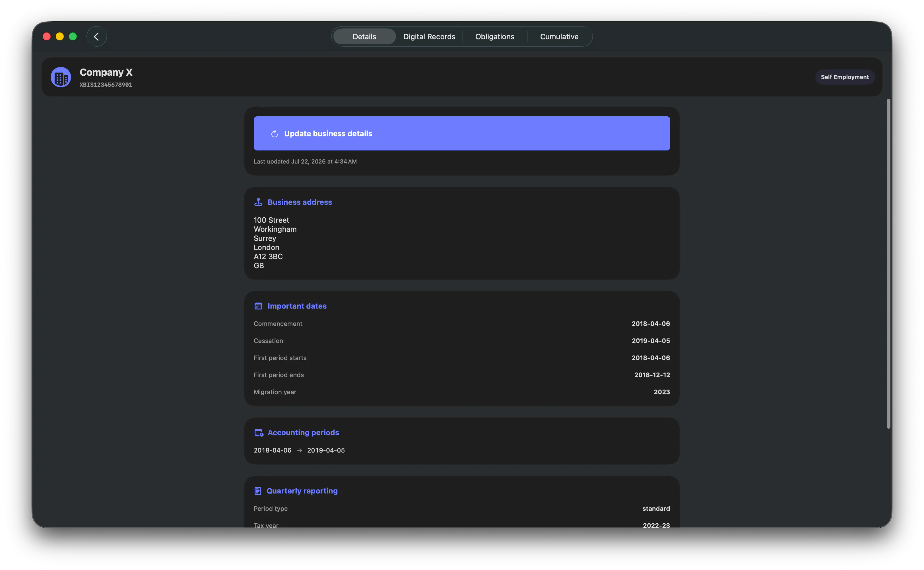Click postcode A12 3BC
924x570 pixels.
tap(268, 257)
